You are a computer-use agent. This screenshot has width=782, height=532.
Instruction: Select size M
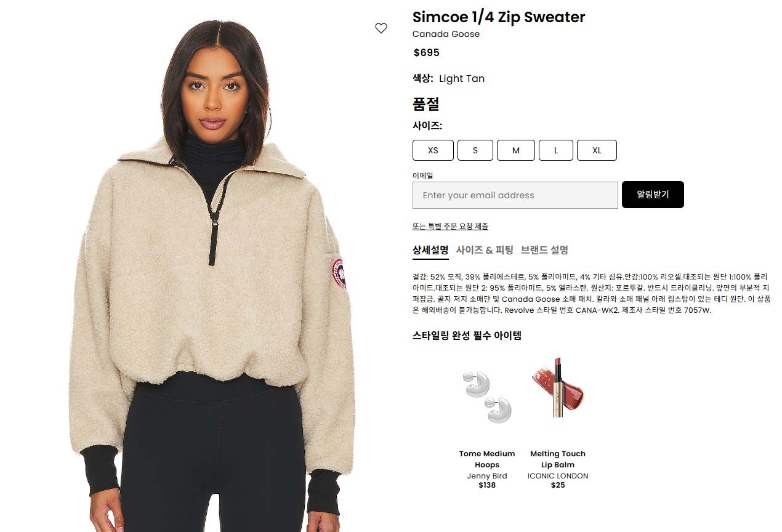coord(516,150)
